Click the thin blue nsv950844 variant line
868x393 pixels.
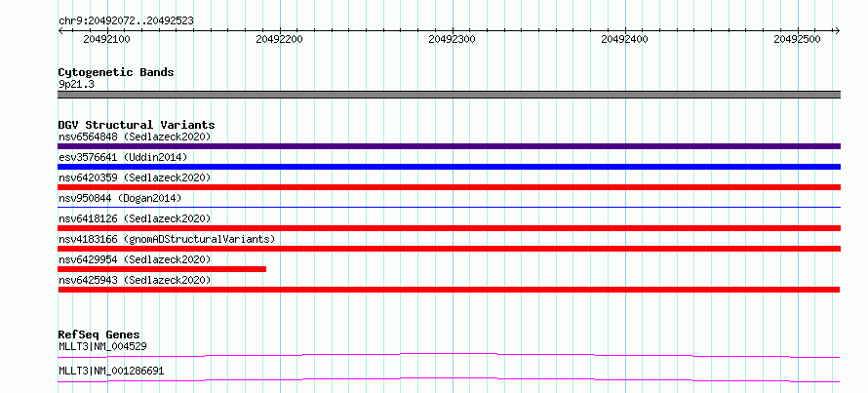click(x=449, y=207)
